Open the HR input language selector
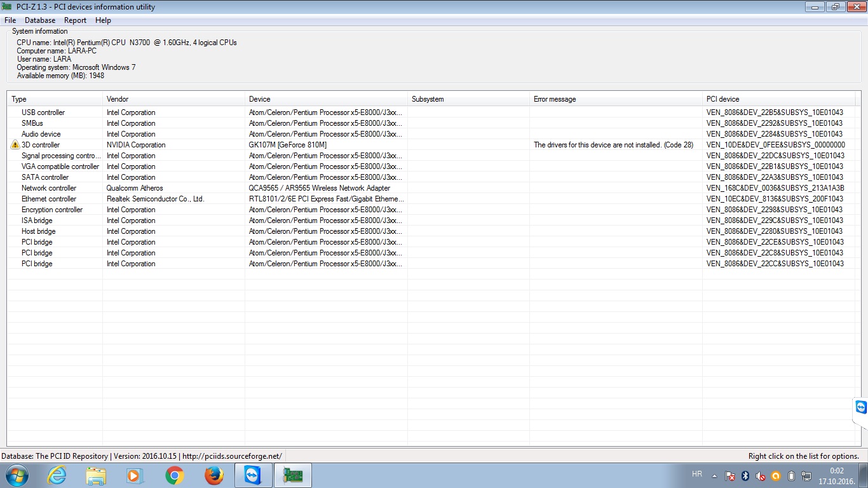868x488 pixels. (x=696, y=474)
